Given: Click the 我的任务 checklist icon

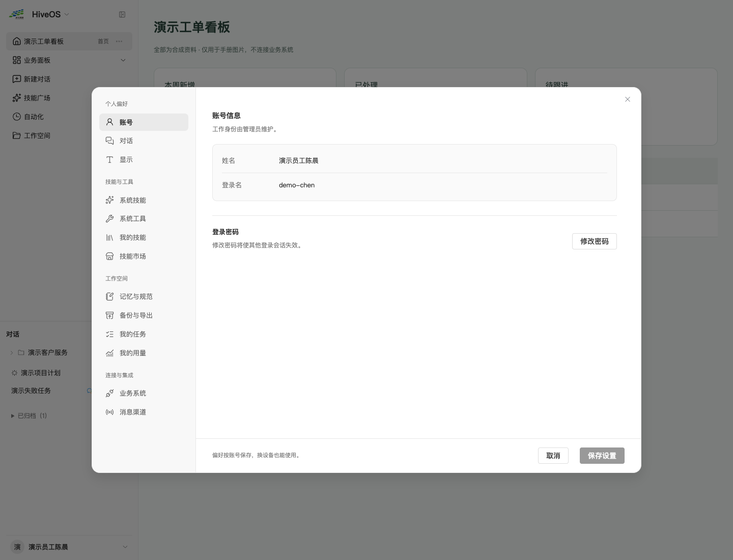Looking at the screenshot, I should pos(109,334).
